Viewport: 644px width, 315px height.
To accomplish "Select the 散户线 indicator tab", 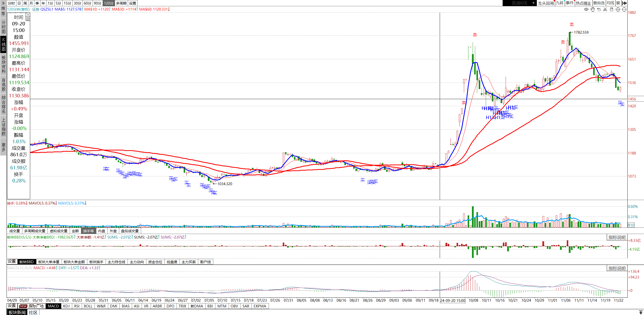I will pyautogui.click(x=206, y=262).
